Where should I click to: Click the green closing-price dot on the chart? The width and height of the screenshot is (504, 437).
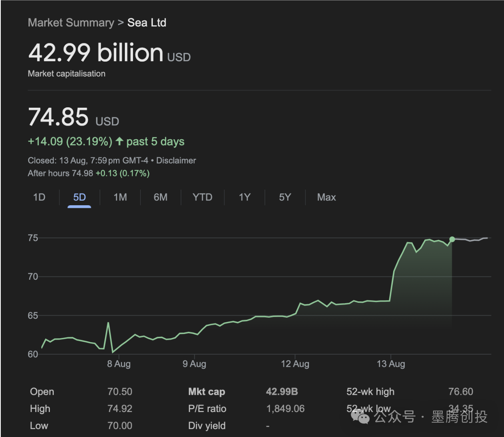452,239
